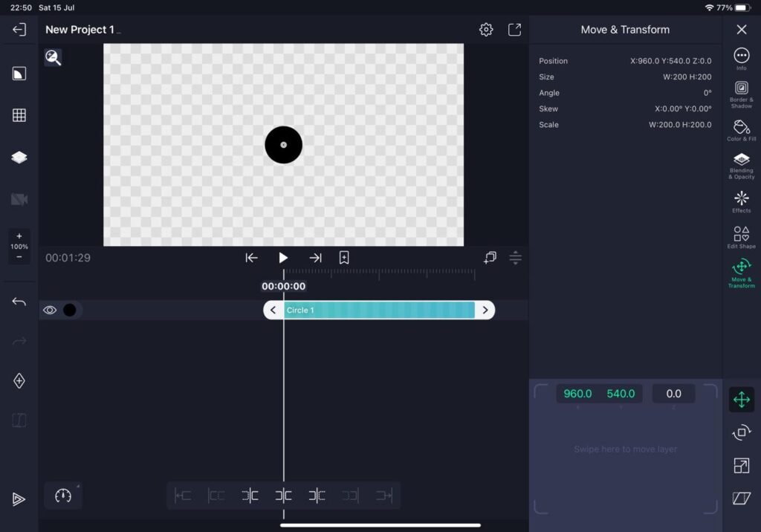The width and height of the screenshot is (761, 532).
Task: Play the project preview
Action: pos(283,258)
